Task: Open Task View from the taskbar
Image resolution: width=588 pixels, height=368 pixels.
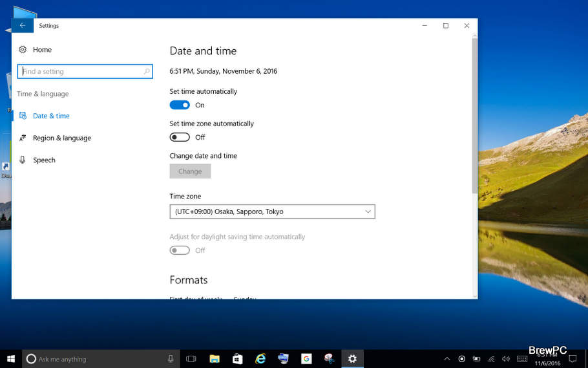Action: (191, 359)
